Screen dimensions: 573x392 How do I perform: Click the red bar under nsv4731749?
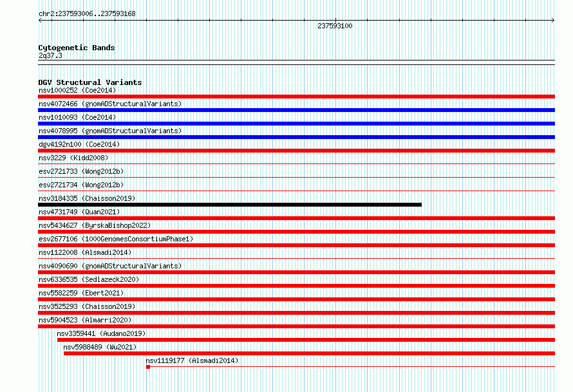(x=296, y=218)
